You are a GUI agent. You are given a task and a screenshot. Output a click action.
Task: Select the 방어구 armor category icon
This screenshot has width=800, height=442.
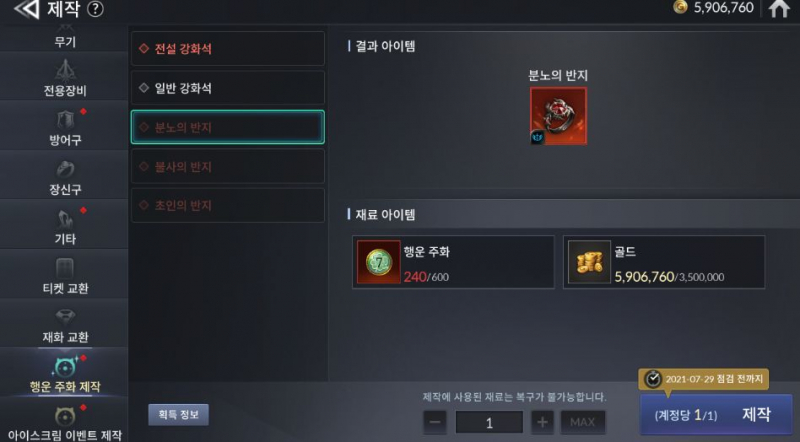[65, 120]
